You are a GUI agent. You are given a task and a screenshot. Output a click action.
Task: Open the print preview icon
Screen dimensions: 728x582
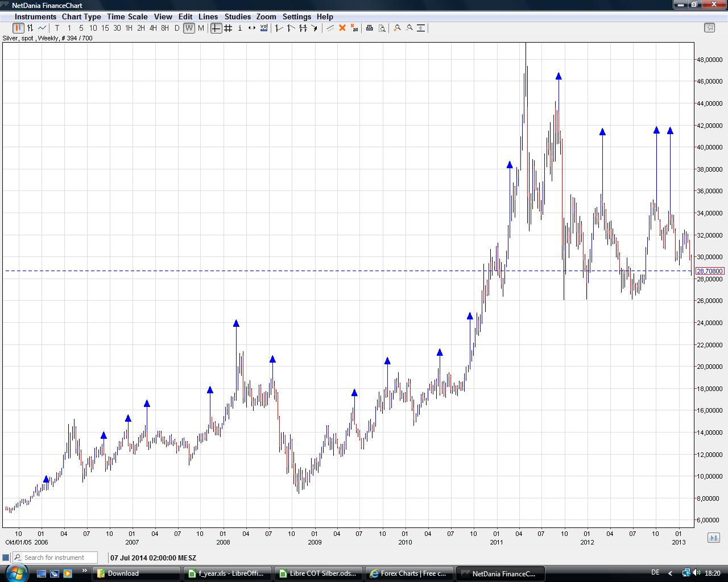coord(382,28)
